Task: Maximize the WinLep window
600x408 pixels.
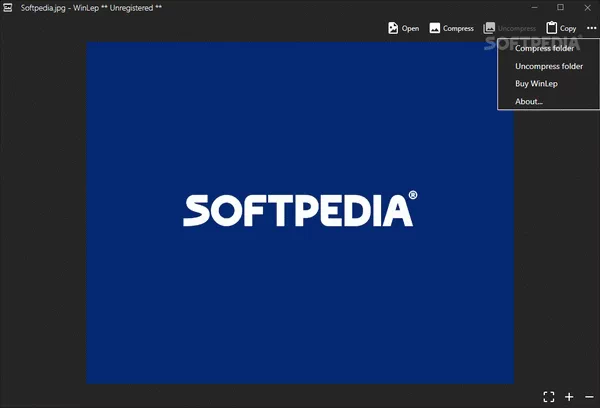Action: click(560, 8)
